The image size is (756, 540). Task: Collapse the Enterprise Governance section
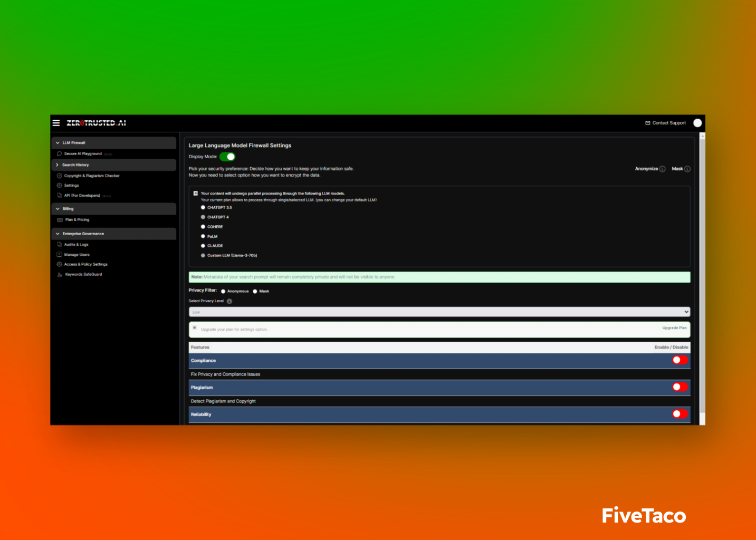[x=114, y=234]
